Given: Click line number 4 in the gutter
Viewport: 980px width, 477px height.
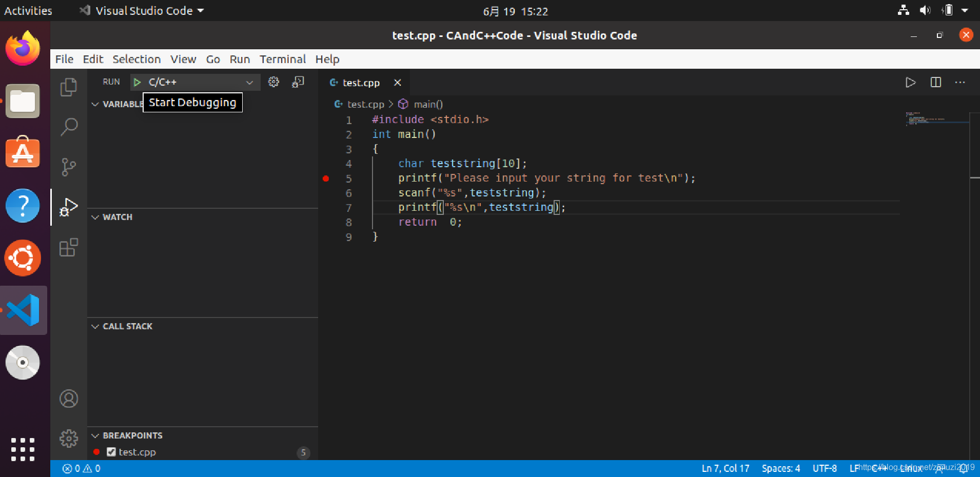Looking at the screenshot, I should tap(349, 164).
